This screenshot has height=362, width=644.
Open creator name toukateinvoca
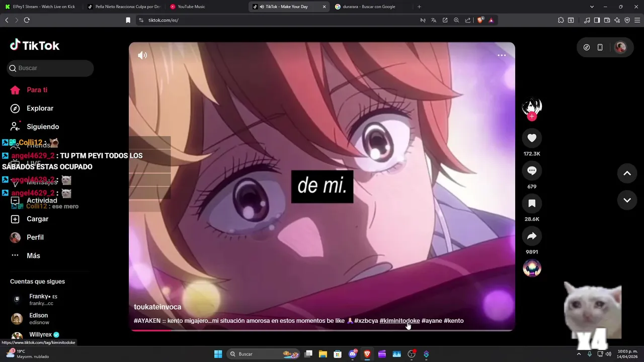[157, 307]
